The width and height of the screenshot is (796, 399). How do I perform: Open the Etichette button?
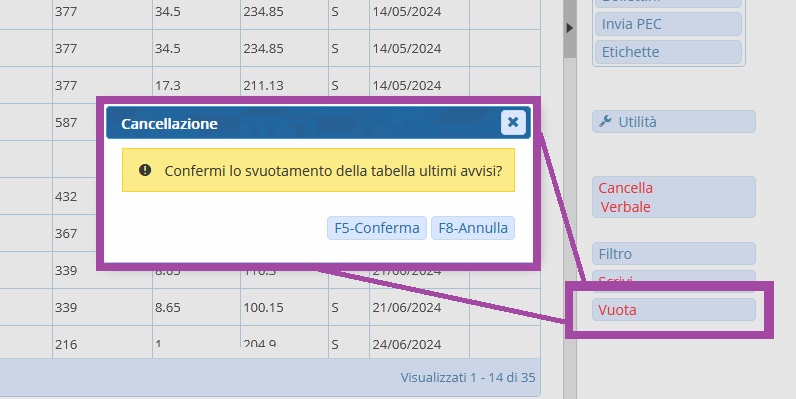pos(668,52)
